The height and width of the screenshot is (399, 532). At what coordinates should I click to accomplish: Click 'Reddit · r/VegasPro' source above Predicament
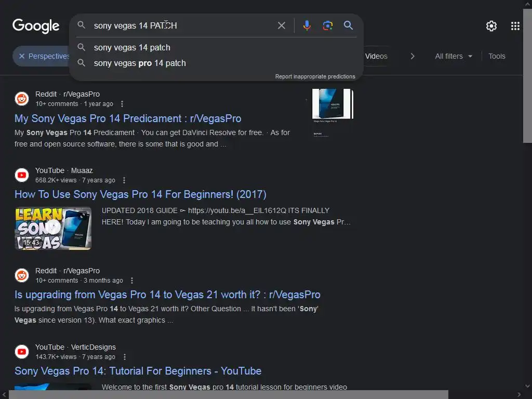[68, 95]
